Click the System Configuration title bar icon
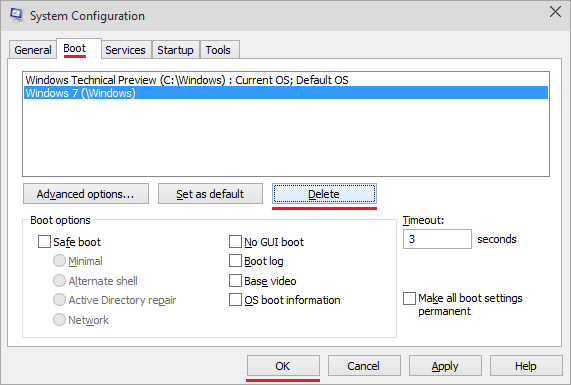Image resolution: width=571 pixels, height=385 pixels. pos(16,15)
